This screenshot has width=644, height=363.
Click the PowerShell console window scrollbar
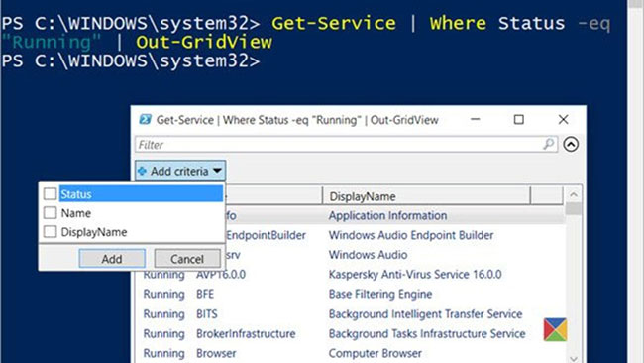coord(635,181)
